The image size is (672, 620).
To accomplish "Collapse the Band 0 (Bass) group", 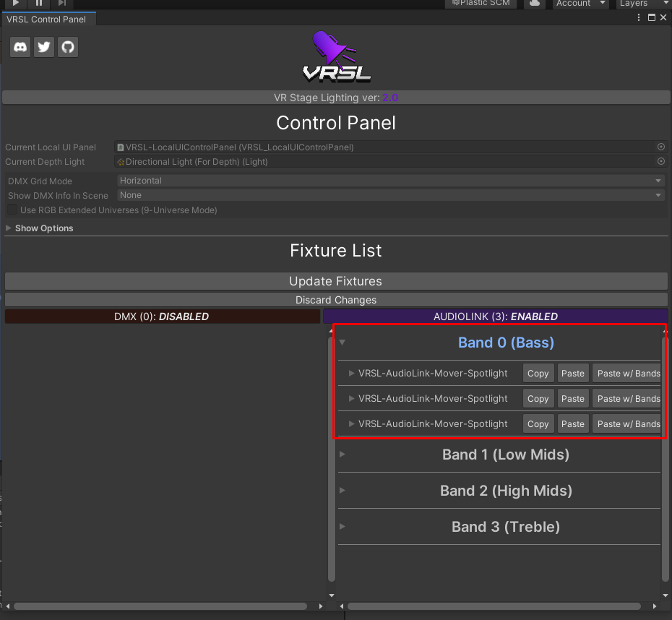I will coord(343,342).
